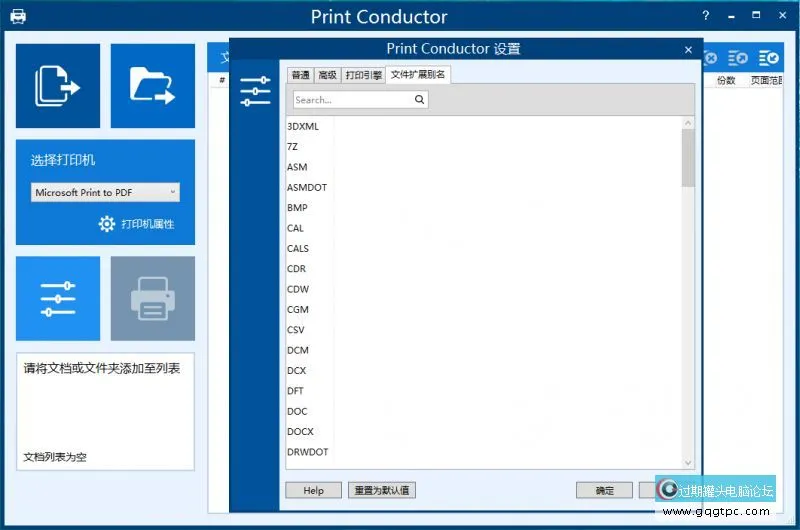This screenshot has width=800, height=530.
Task: Click the check-all list icon at top right
Action: [769, 59]
